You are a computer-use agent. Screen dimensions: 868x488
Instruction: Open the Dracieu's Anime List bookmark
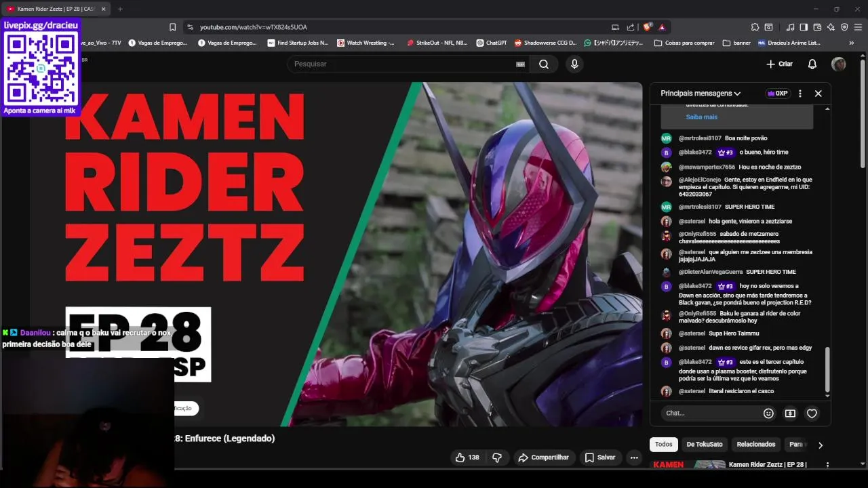click(789, 43)
